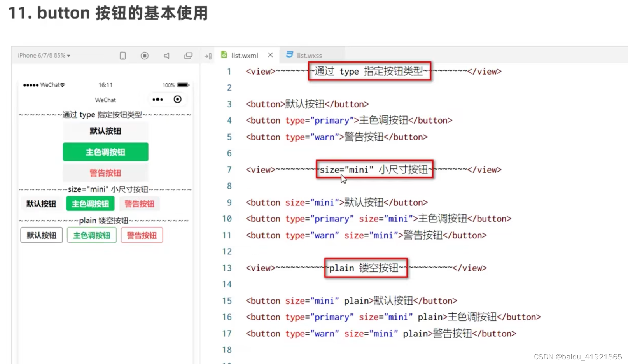Screen dimensions: 628x364
Task: Click the type="warn" code on line 5
Action: tap(312, 137)
